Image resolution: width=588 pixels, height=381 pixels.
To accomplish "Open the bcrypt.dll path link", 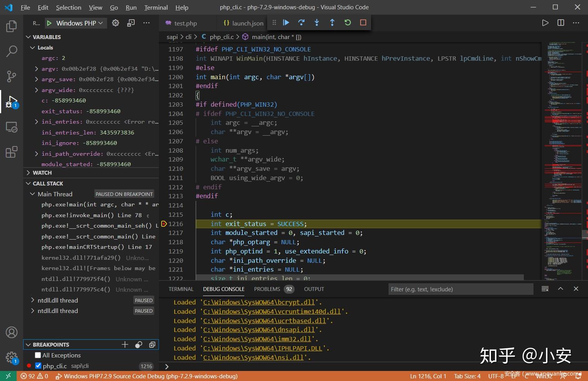I will point(259,302).
